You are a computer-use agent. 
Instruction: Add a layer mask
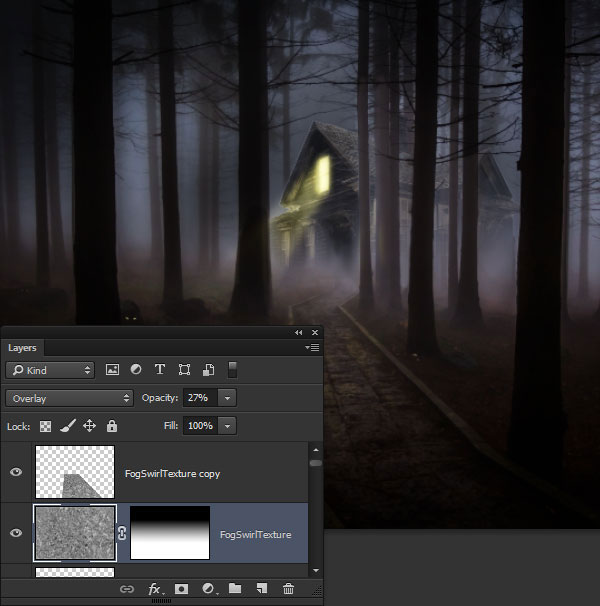pos(181,589)
